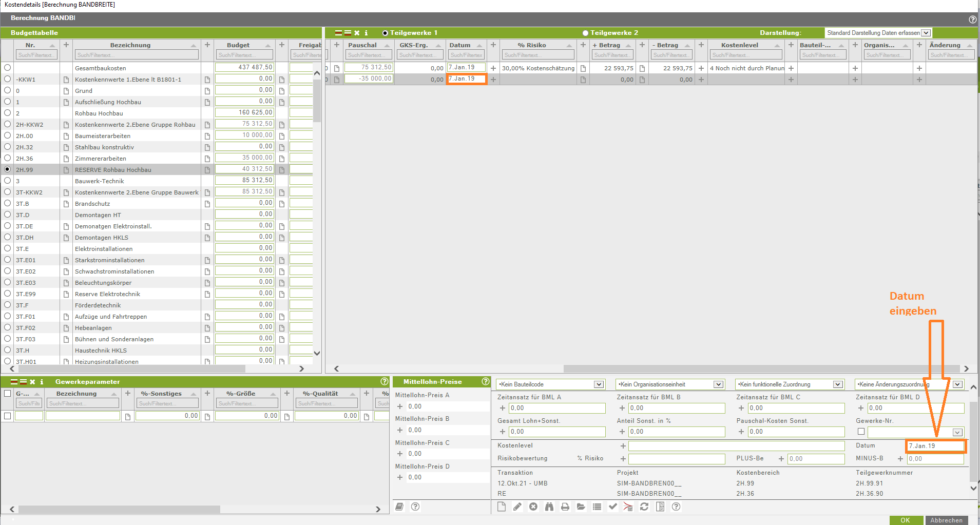This screenshot has height=525, width=980.
Task: Click the Abbrechen button
Action: click(946, 520)
